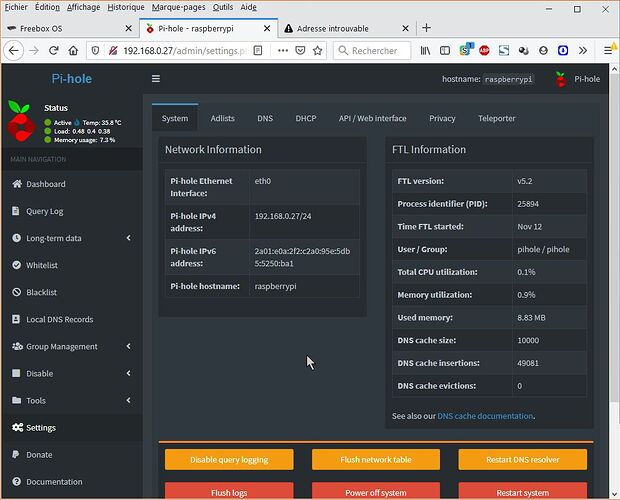Click the Tools folder icon
The width and height of the screenshot is (620, 500).
pyautogui.click(x=17, y=400)
